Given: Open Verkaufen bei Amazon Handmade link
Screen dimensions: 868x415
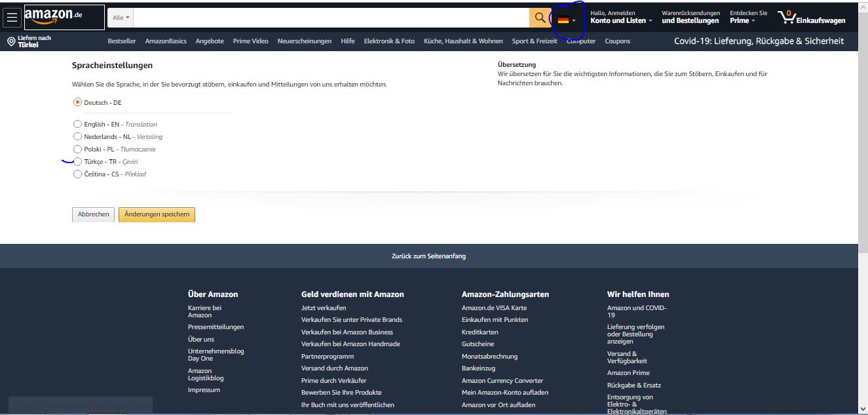Looking at the screenshot, I should pyautogui.click(x=350, y=344).
